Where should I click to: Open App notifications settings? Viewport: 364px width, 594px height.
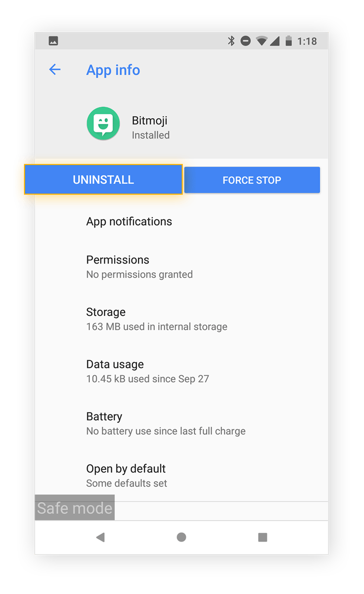129,221
